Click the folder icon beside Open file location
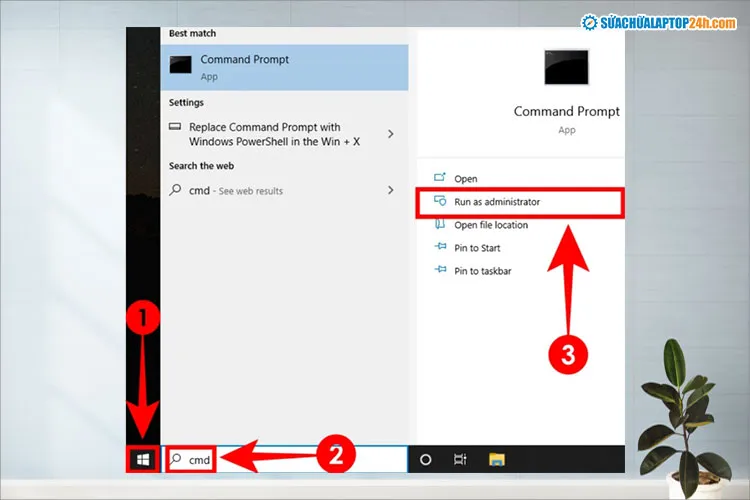Viewport: 750px width, 500px height. (439, 225)
